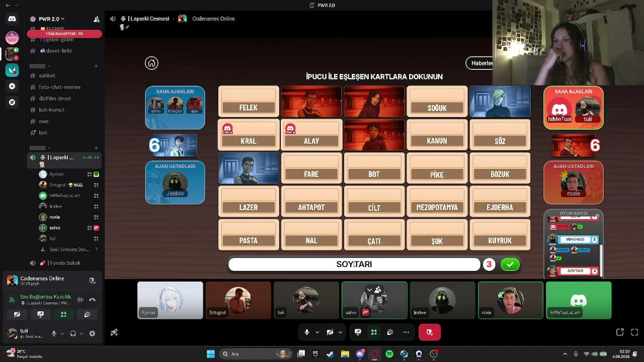Select the FELEK card

[249, 102]
